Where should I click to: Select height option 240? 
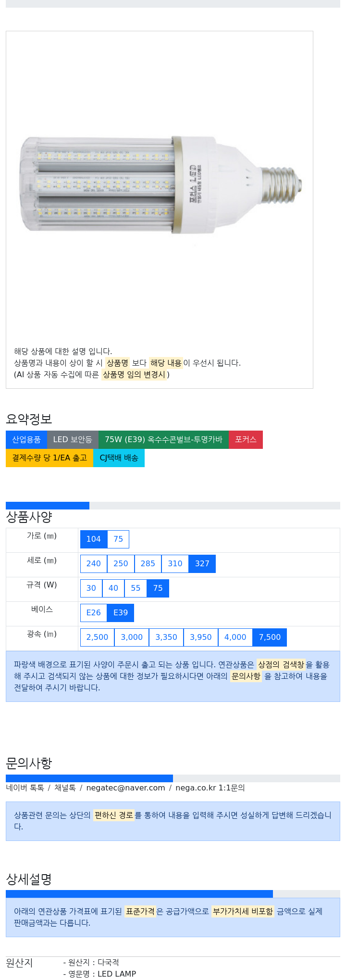(x=94, y=564)
